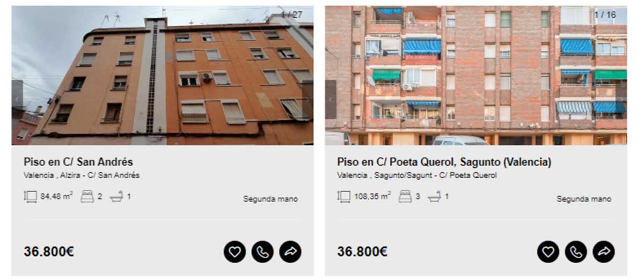This screenshot has height=280, width=644.
Task: Open the 'Piso en C/ Poeta Querol, Sagunto' title
Action: tap(444, 162)
